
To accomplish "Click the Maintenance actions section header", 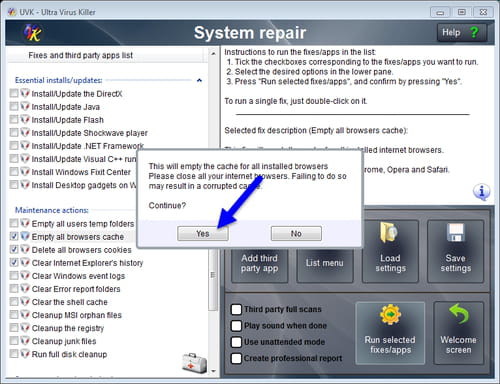I will point(52,210).
